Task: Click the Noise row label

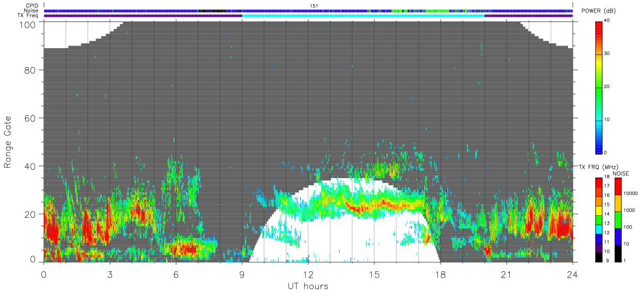Action: (x=31, y=10)
